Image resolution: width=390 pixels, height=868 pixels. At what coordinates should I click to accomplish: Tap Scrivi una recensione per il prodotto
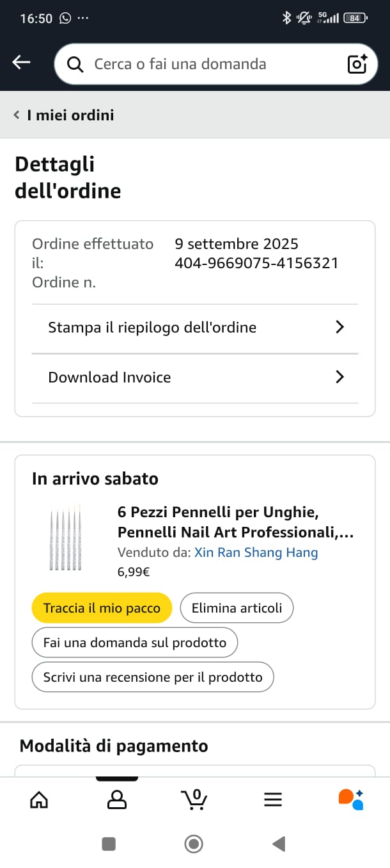tap(153, 677)
